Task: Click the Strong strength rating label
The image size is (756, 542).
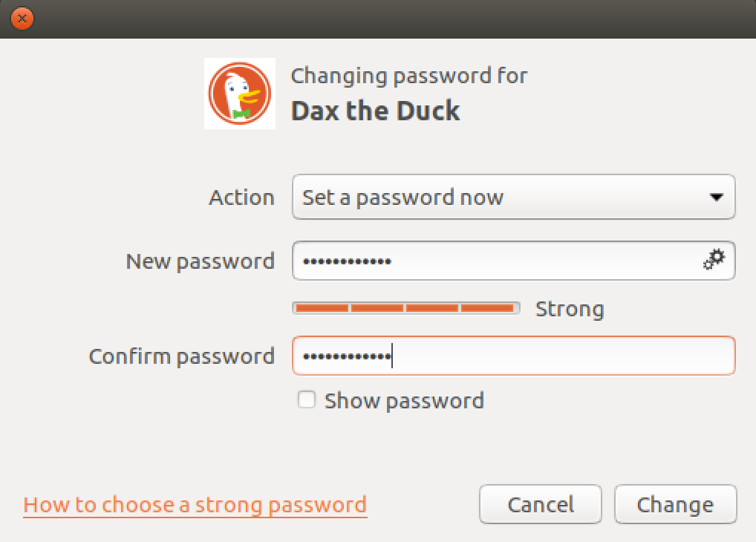Action: point(570,308)
